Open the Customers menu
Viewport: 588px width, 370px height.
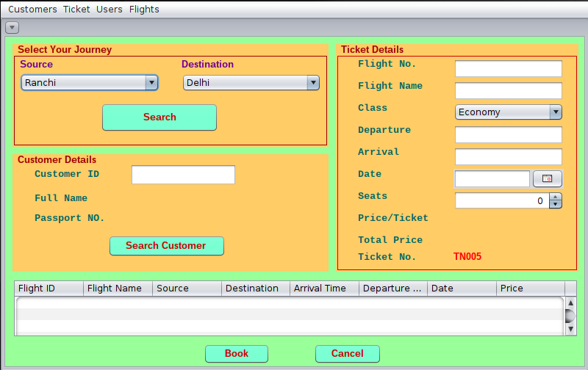point(32,10)
